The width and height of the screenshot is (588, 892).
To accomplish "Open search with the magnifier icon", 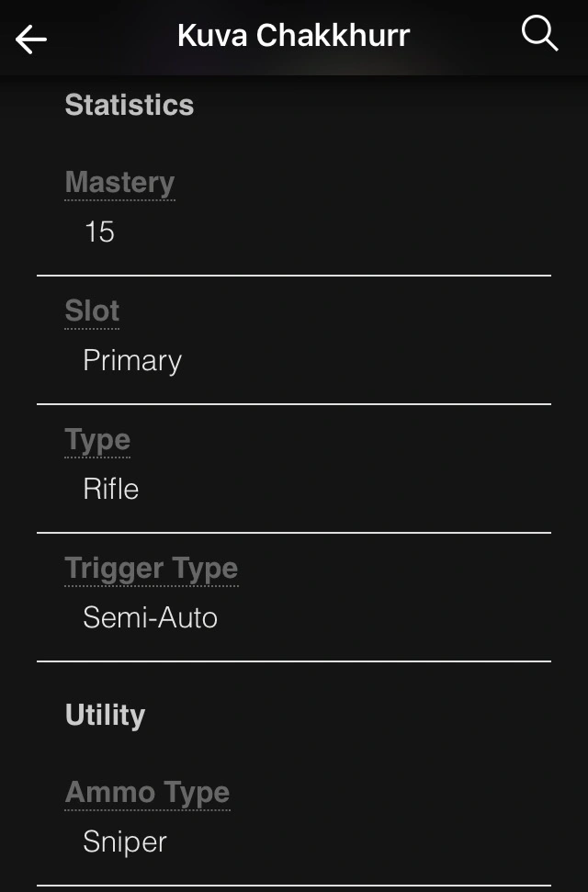I will pyautogui.click(x=539, y=35).
